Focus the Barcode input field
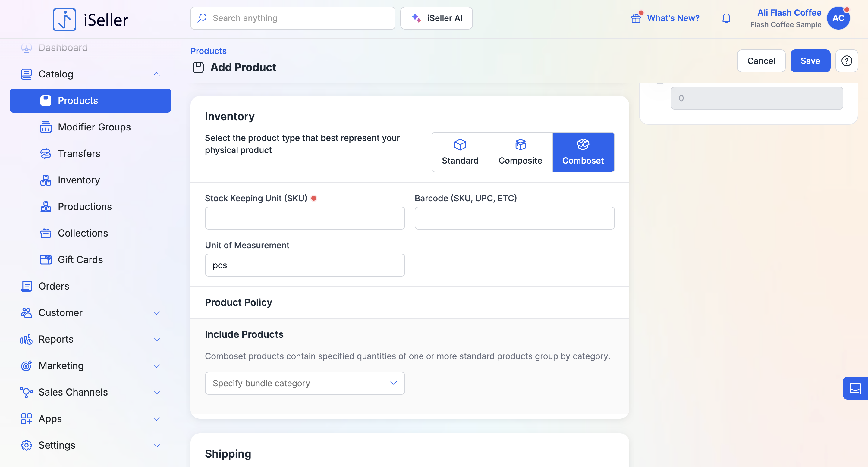Viewport: 868px width, 467px height. (x=514, y=218)
